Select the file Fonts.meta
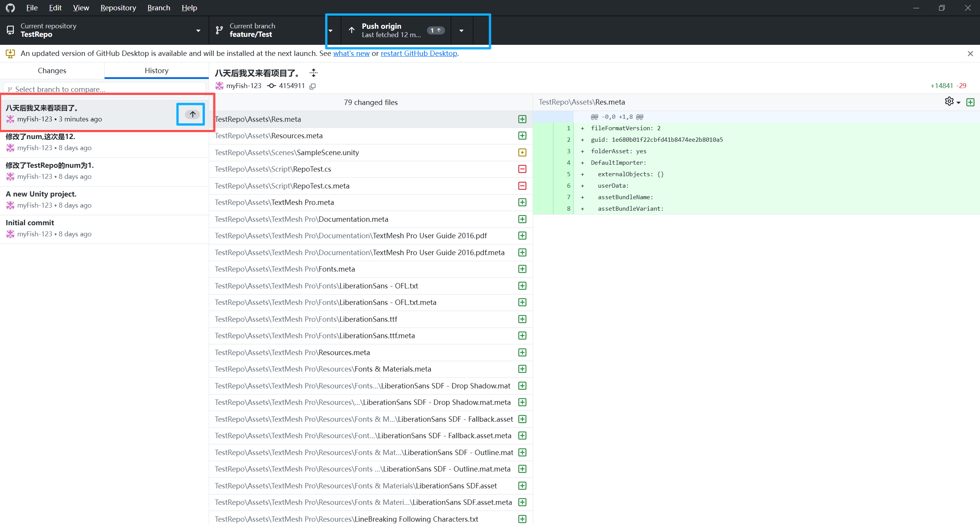Image resolution: width=980 pixels, height=524 pixels. (x=371, y=269)
